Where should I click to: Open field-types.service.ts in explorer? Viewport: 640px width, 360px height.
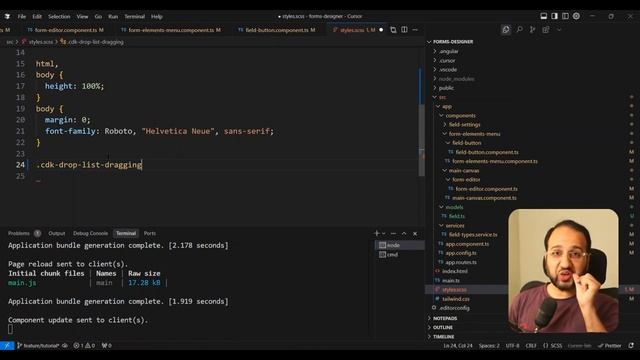click(473, 235)
